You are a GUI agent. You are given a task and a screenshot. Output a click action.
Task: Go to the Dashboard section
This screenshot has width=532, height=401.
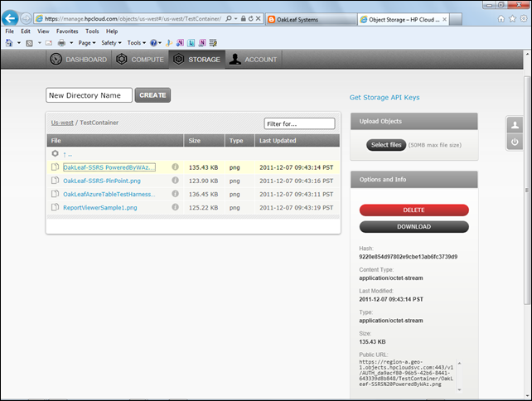(79, 60)
